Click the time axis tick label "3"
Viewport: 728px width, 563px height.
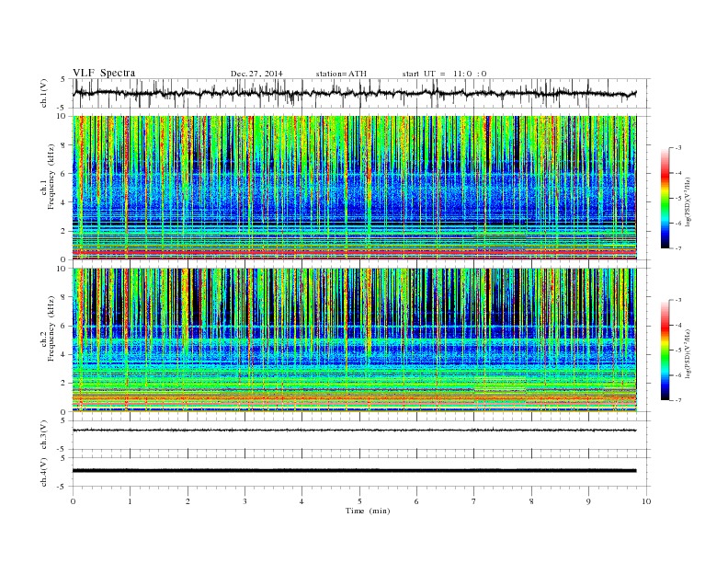[245, 501]
